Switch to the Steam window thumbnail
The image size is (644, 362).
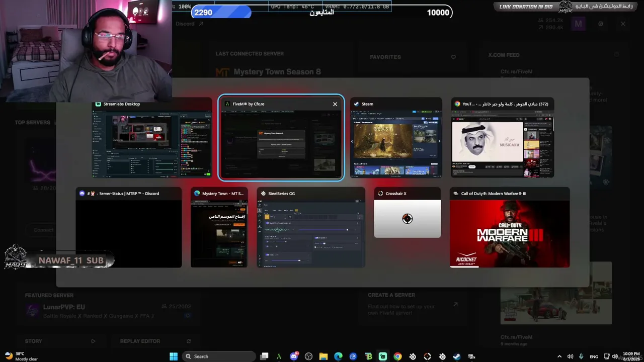396,138
